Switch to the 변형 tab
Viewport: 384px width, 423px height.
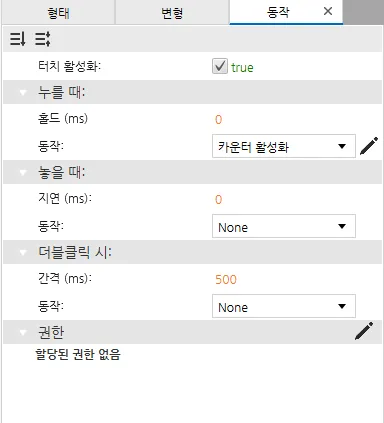172,12
